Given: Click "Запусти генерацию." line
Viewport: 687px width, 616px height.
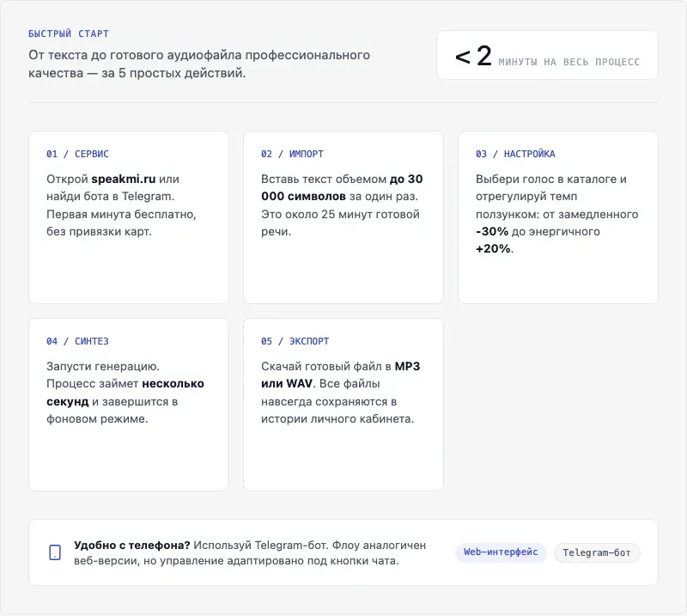Looking at the screenshot, I should coord(103,367).
